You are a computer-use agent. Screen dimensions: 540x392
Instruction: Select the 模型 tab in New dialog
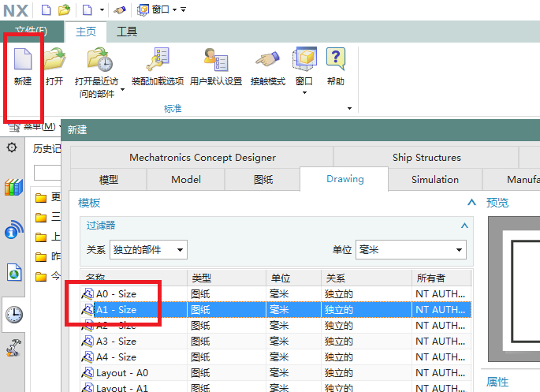(x=109, y=180)
